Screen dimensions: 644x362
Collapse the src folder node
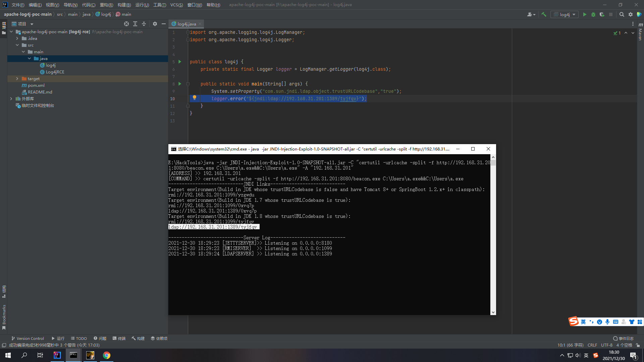(x=17, y=45)
